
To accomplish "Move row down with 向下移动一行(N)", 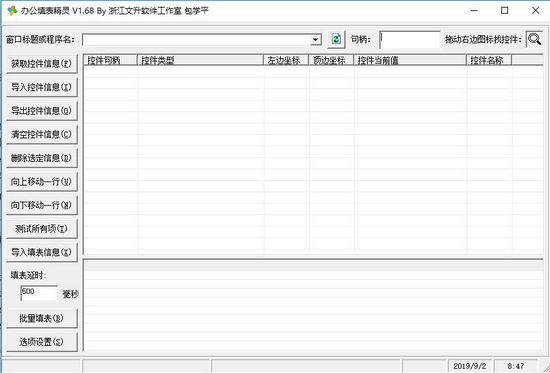I will pos(41,205).
